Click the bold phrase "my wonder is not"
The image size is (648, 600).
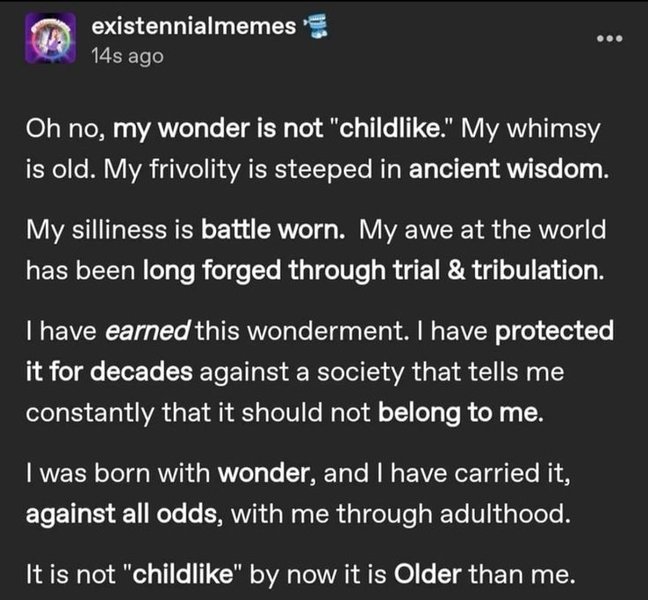pyautogui.click(x=218, y=129)
